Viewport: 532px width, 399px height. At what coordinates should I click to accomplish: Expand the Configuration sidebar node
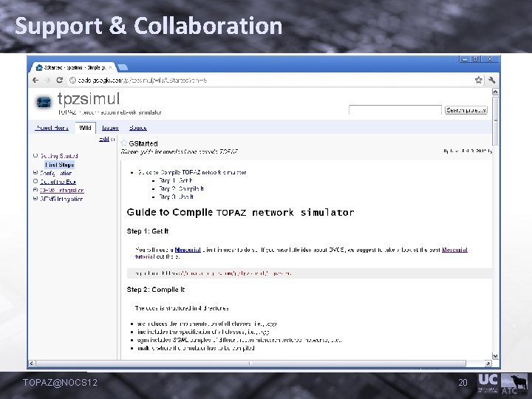pos(35,173)
